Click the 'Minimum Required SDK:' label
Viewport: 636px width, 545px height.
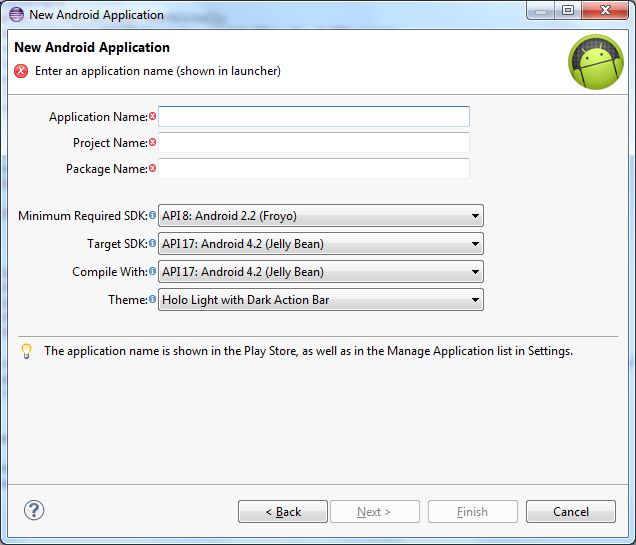(83, 216)
